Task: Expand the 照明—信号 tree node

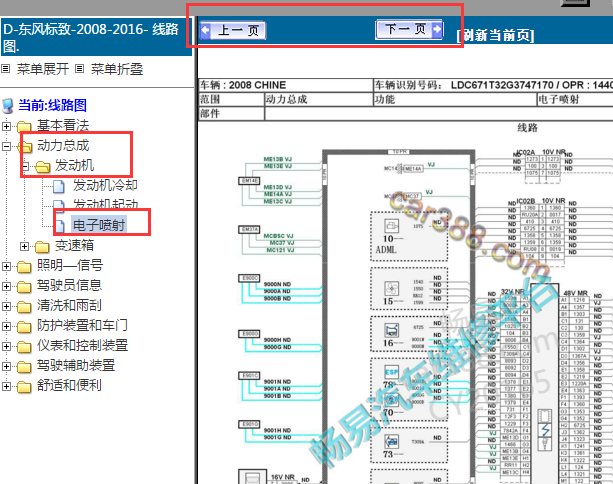Action: pos(6,266)
